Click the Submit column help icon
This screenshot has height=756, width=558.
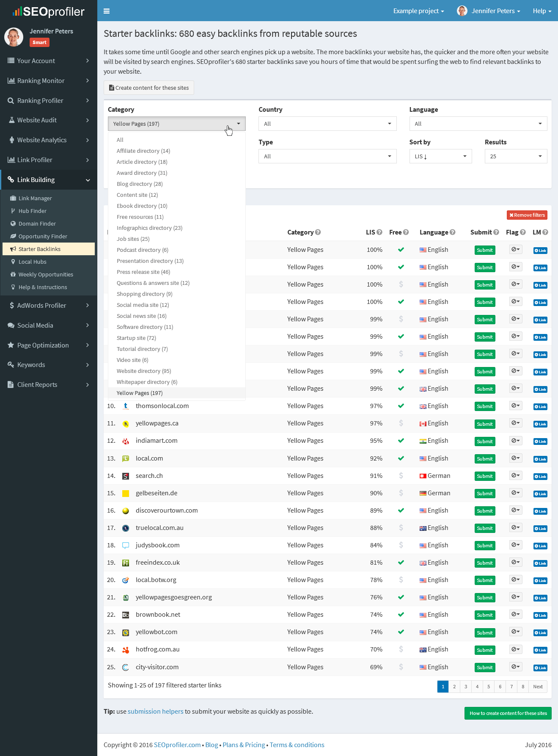click(496, 232)
